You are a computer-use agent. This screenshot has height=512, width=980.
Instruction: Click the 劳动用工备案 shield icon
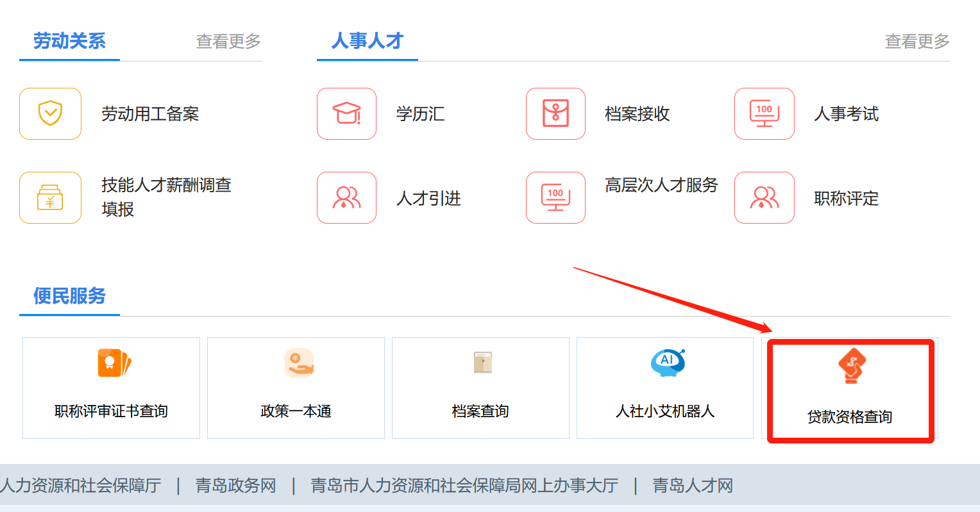50,113
